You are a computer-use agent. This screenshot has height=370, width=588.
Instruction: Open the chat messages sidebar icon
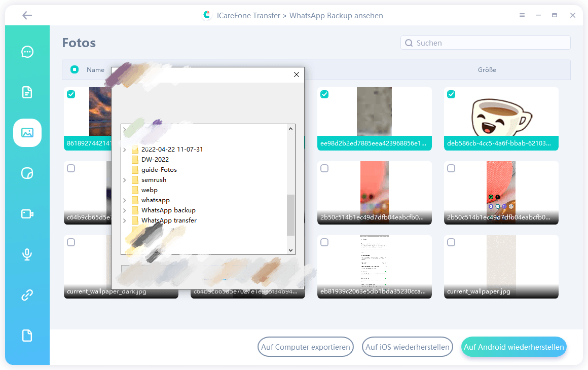(x=27, y=52)
